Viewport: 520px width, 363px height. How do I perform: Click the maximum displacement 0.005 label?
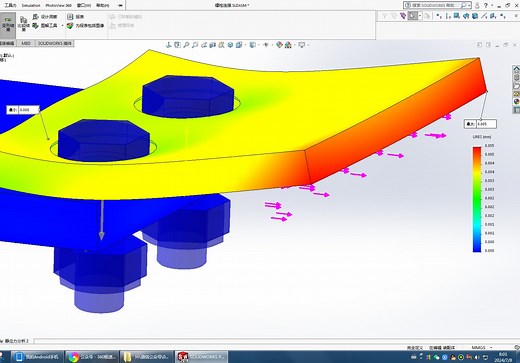(x=480, y=124)
